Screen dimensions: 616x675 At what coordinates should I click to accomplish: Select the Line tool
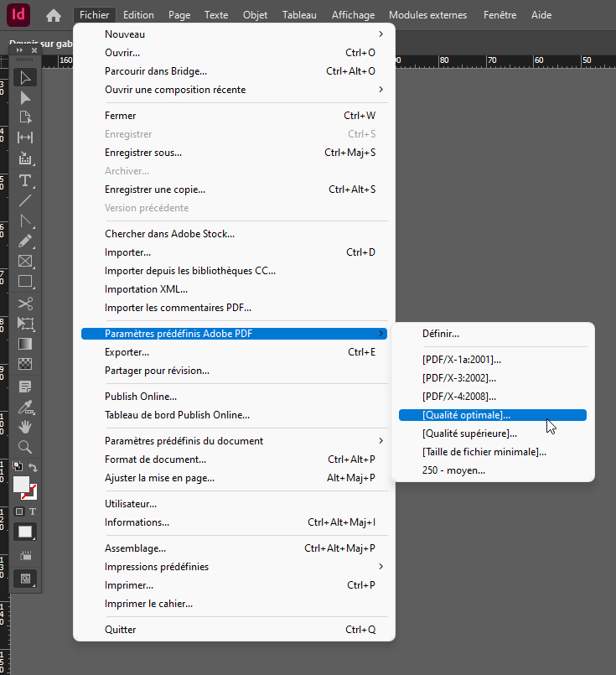point(25,200)
